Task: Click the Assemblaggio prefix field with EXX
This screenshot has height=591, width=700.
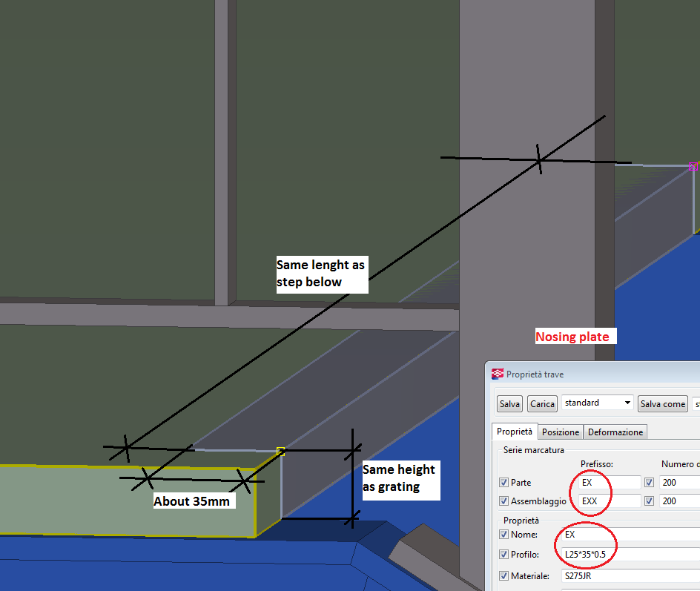Action: 608,501
